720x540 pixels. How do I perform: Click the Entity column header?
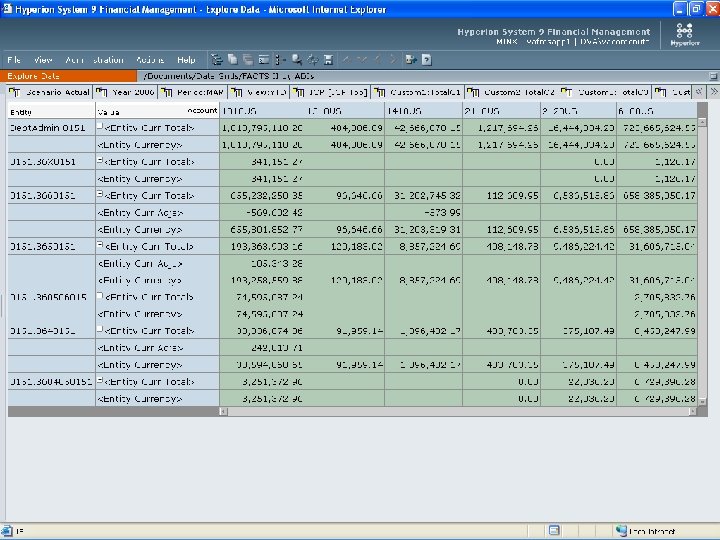tap(51, 111)
